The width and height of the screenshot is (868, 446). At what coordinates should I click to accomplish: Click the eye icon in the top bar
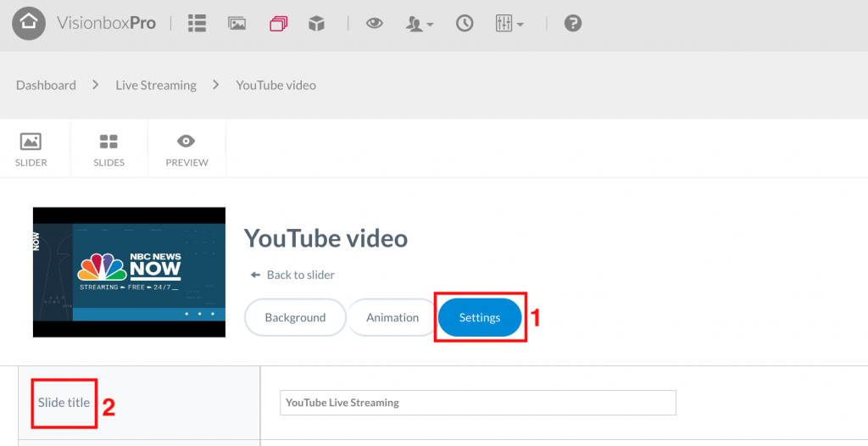375,23
